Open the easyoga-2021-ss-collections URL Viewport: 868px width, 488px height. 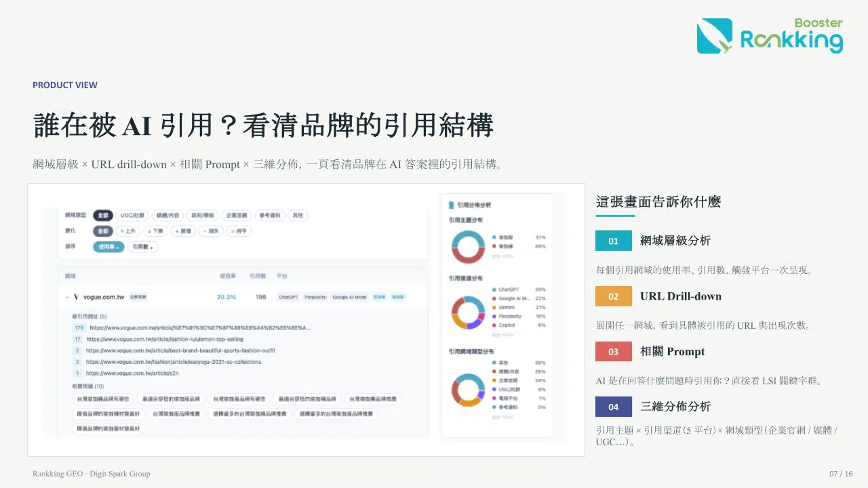(x=174, y=362)
